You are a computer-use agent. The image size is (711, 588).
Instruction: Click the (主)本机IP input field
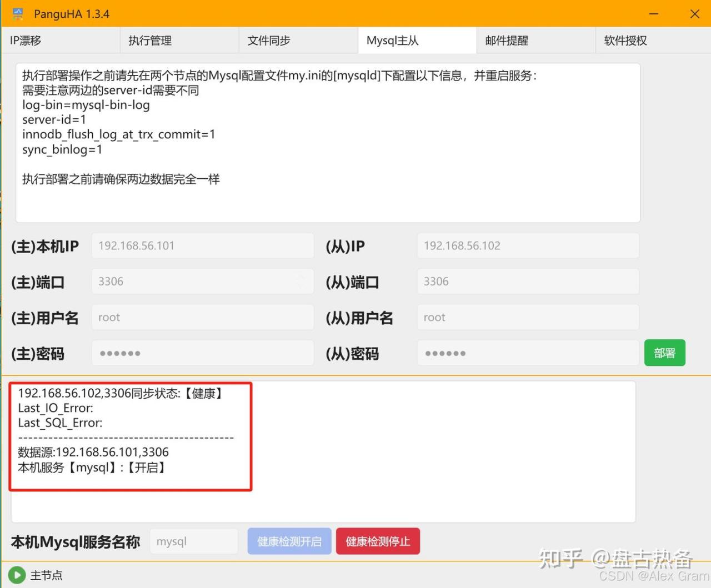coord(202,245)
